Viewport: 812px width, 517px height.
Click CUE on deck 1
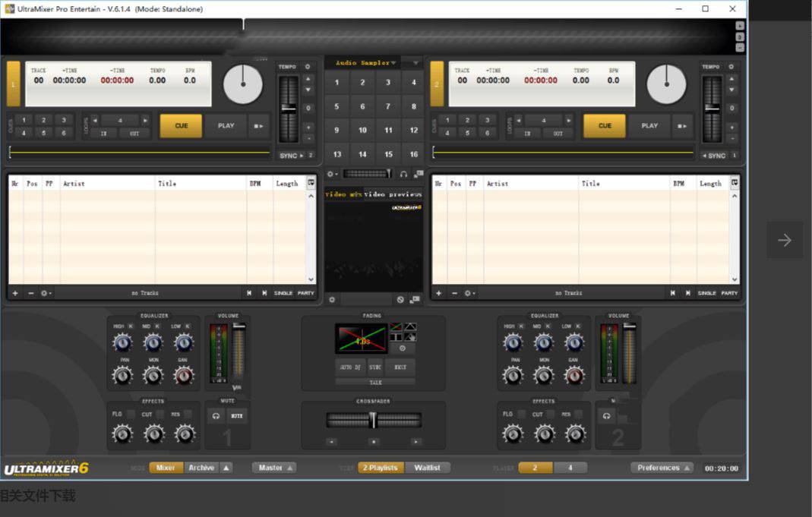182,126
